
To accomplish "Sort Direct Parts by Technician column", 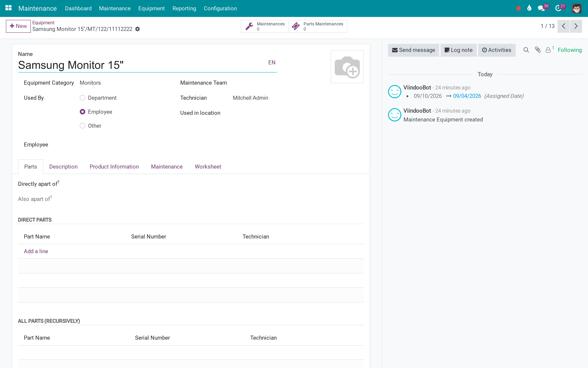I will pos(256,237).
